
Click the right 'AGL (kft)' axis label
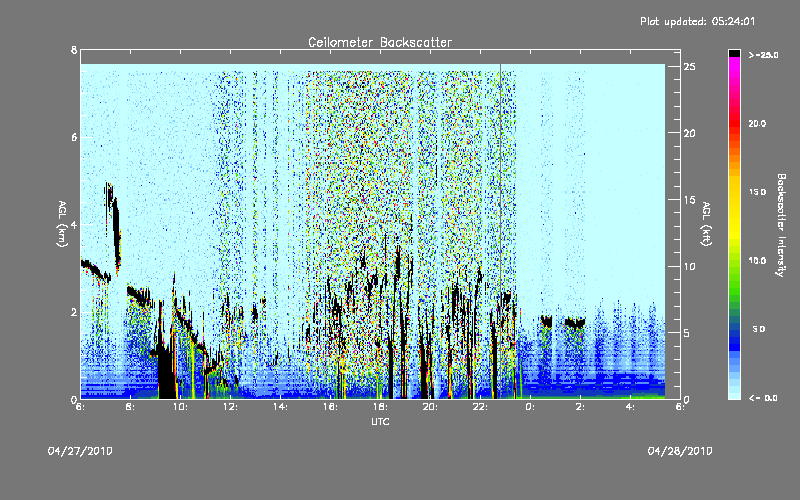[x=706, y=223]
